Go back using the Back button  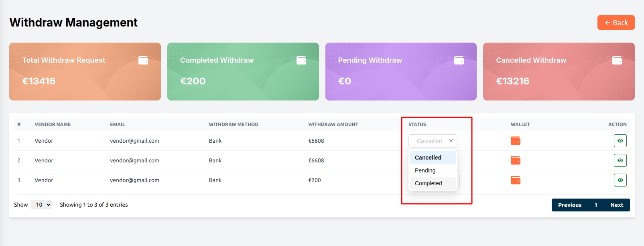(616, 23)
